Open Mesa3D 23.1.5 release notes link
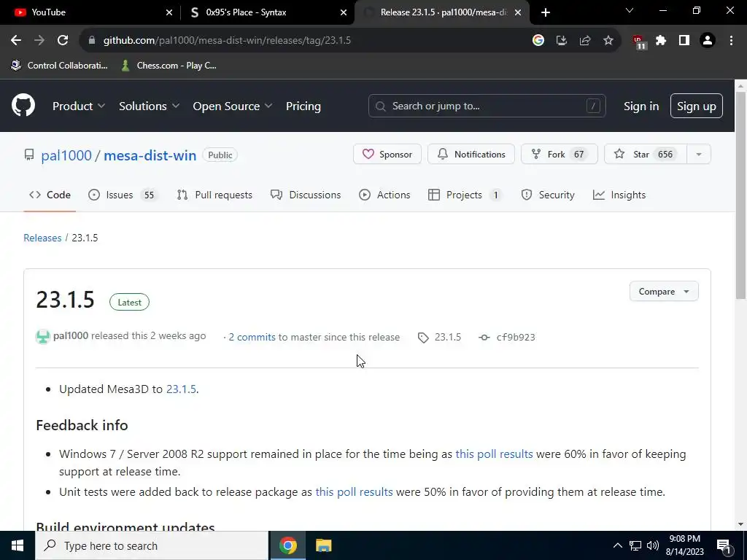Screen dimensions: 747x560 tap(181, 389)
